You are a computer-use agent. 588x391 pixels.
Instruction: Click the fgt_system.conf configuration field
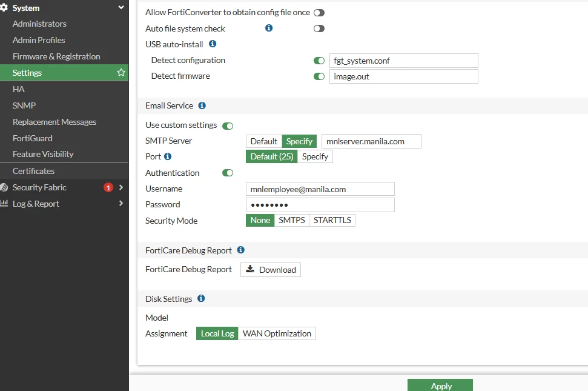pyautogui.click(x=404, y=61)
